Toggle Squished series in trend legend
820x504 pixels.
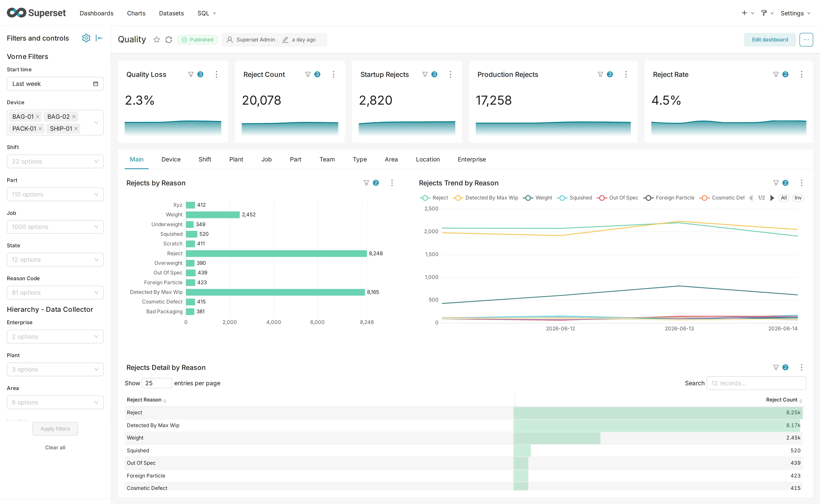click(574, 198)
